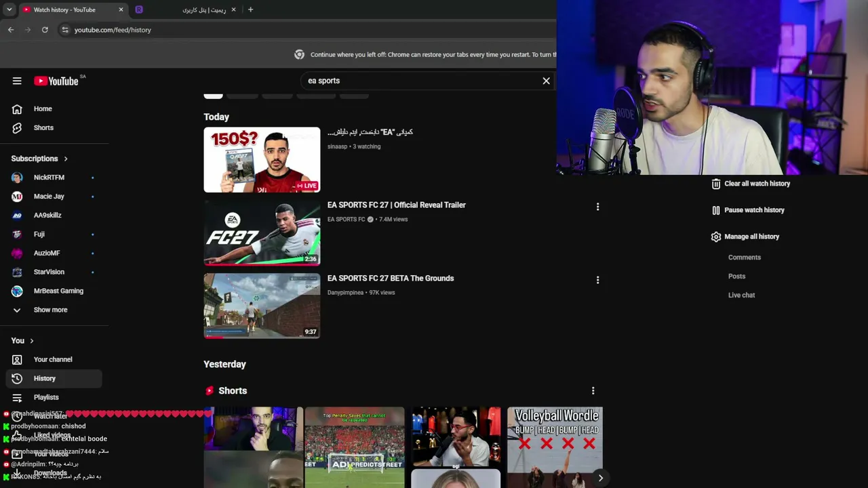Image resolution: width=868 pixels, height=488 pixels.
Task: Open the YouTube guide hamburger menu
Action: (17, 81)
